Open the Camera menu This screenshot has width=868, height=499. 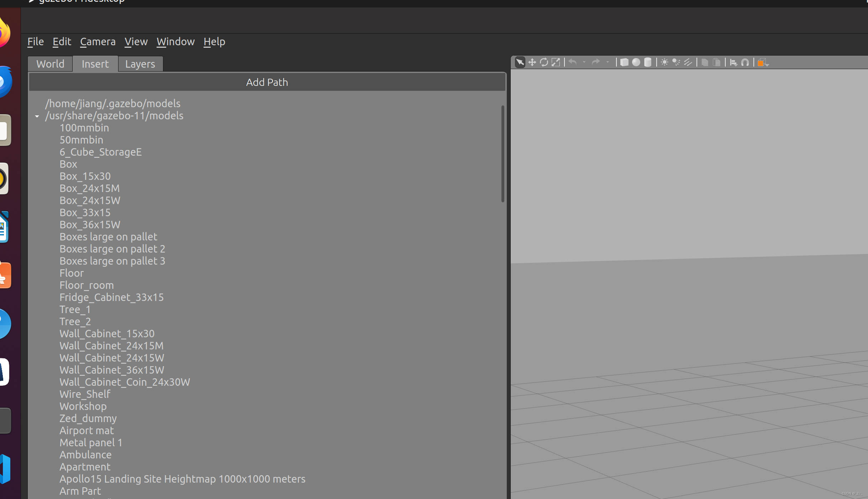[x=98, y=41]
